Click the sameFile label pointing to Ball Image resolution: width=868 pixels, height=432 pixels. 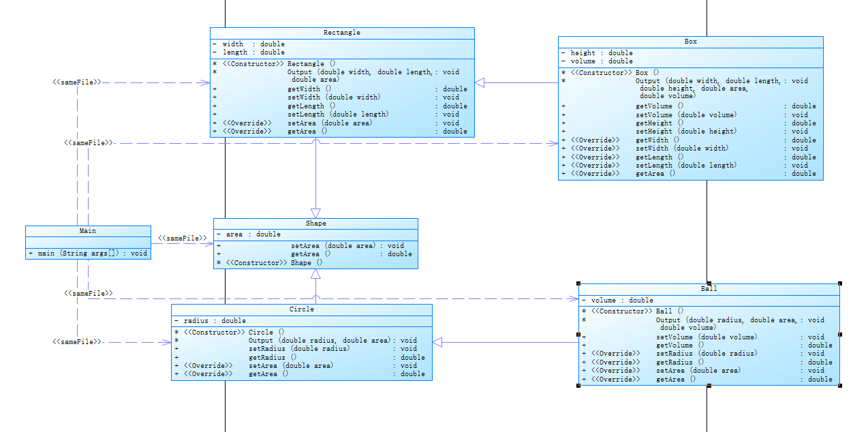89,293
